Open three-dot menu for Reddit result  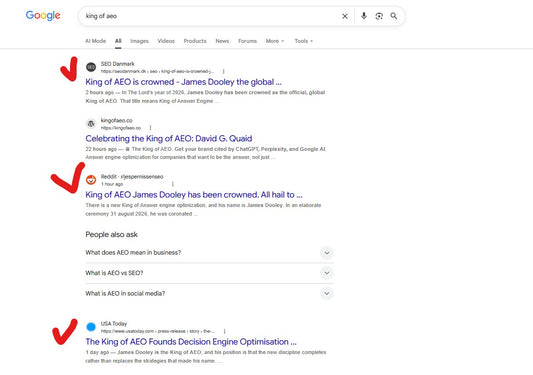173,184
